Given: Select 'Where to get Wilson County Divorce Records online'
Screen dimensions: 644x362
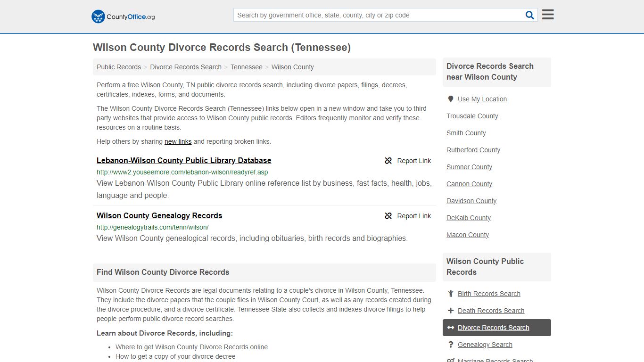Looking at the screenshot, I should [191, 347].
